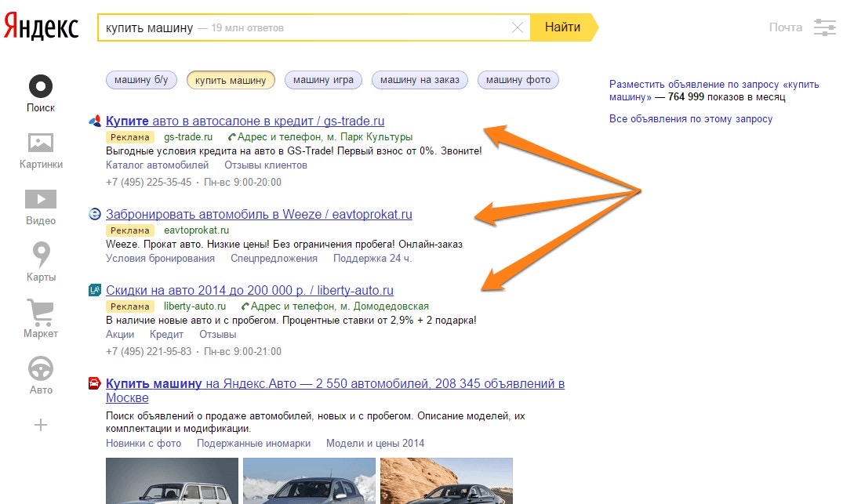The height and width of the screenshot is (504, 843).
Task: Click into the search field with купить машину
Action: point(314,27)
